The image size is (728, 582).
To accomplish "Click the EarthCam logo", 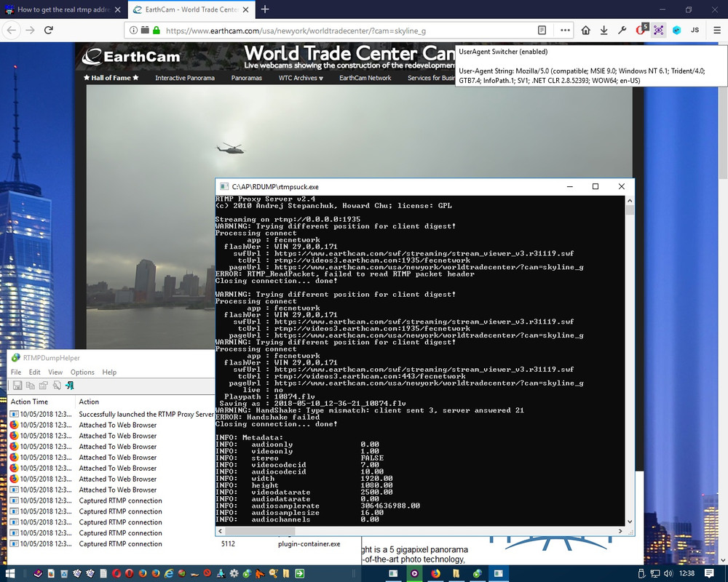I will click(131, 57).
